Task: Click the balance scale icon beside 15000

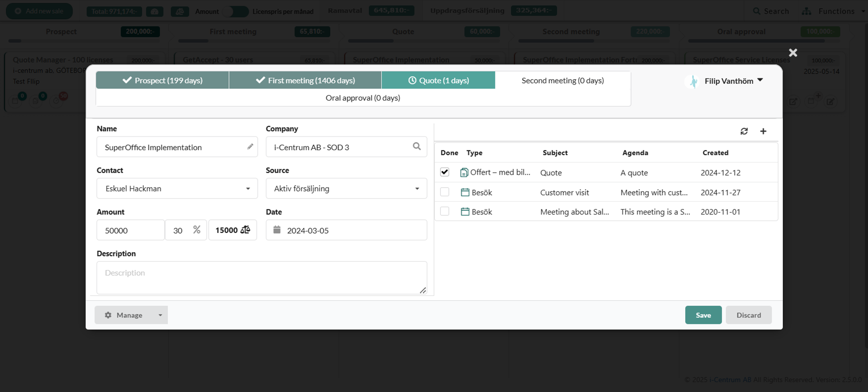Action: [246, 230]
